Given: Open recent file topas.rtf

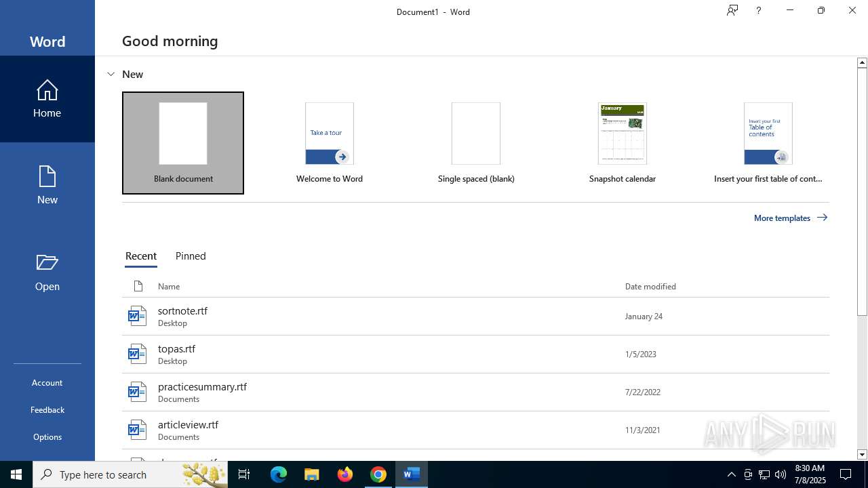Looking at the screenshot, I should point(475,354).
